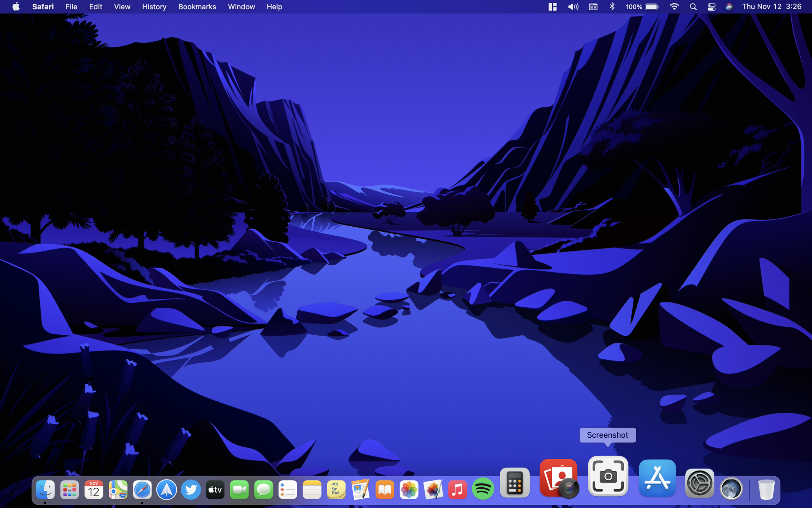
Task: Open the App Store dock icon
Action: coord(657,478)
